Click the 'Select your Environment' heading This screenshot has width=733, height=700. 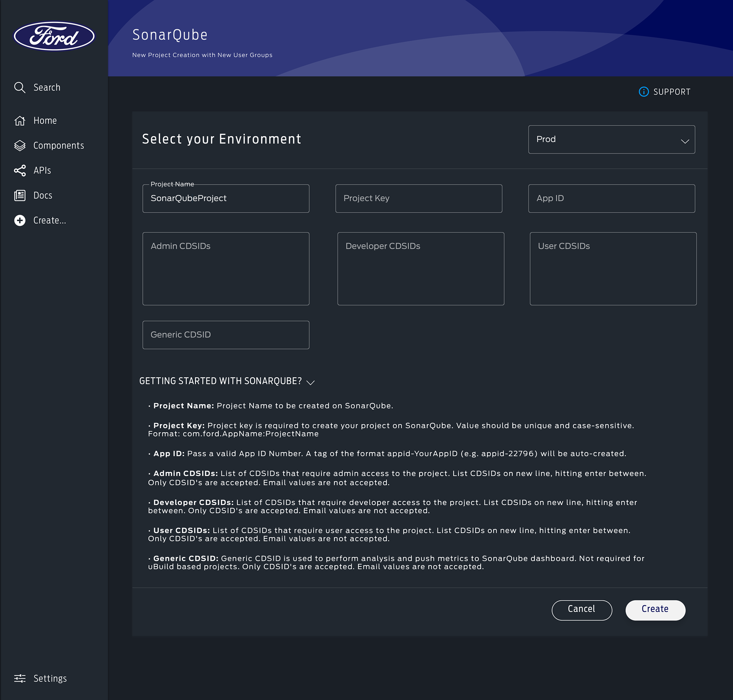click(221, 139)
